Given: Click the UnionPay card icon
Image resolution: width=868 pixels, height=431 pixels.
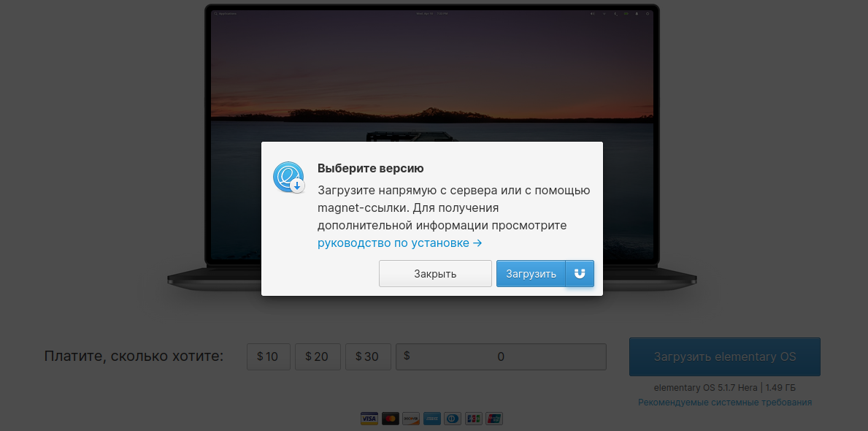Looking at the screenshot, I should [x=494, y=419].
